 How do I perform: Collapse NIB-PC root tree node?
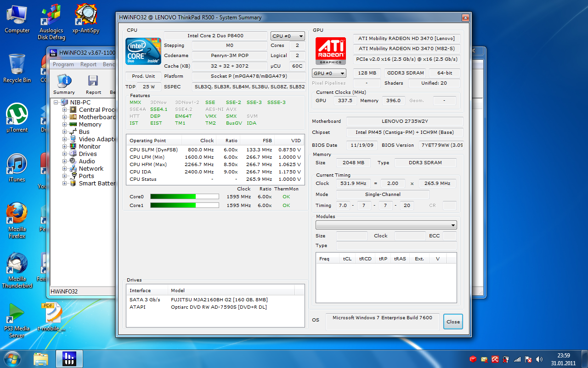57,102
